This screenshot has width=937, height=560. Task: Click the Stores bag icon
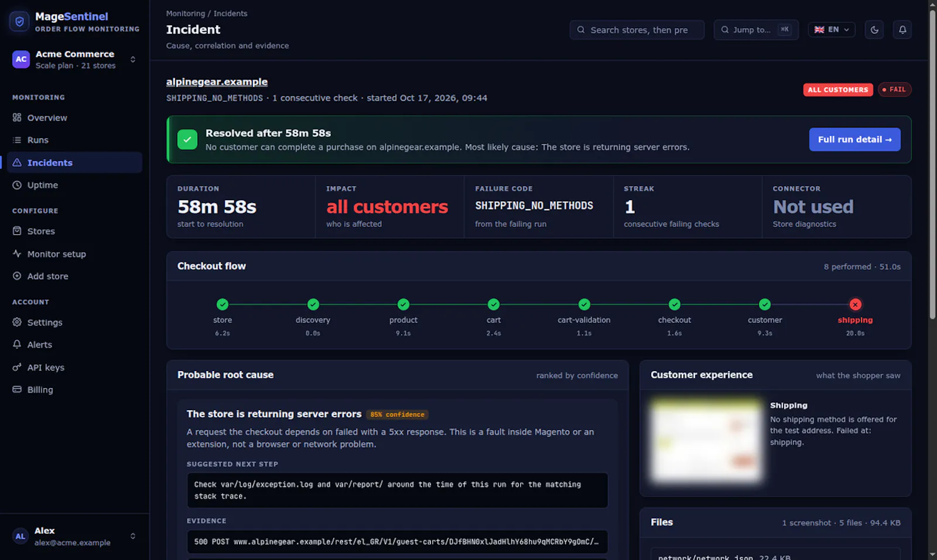pyautogui.click(x=17, y=231)
